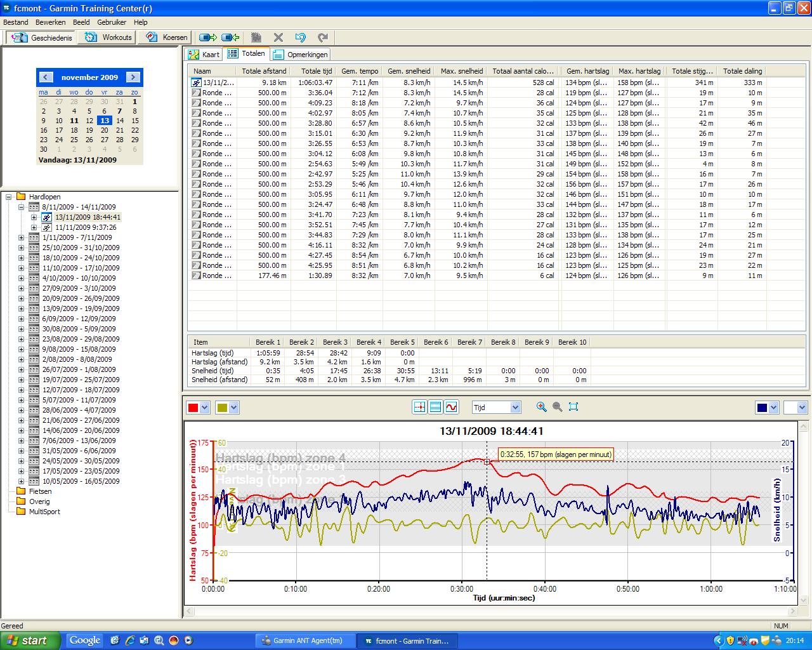Click the olive series color swatch
This screenshot has height=650, width=812.
pyautogui.click(x=222, y=408)
